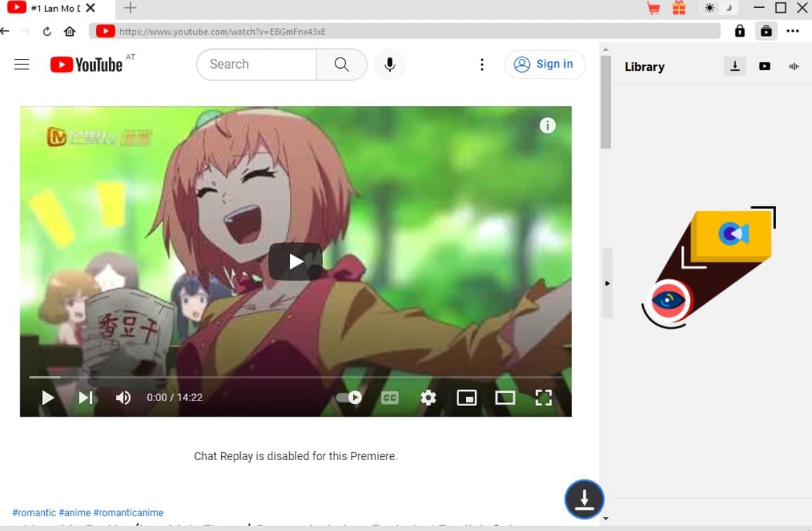Click the video progress bar
Image resolution: width=812 pixels, height=531 pixels.
click(295, 377)
